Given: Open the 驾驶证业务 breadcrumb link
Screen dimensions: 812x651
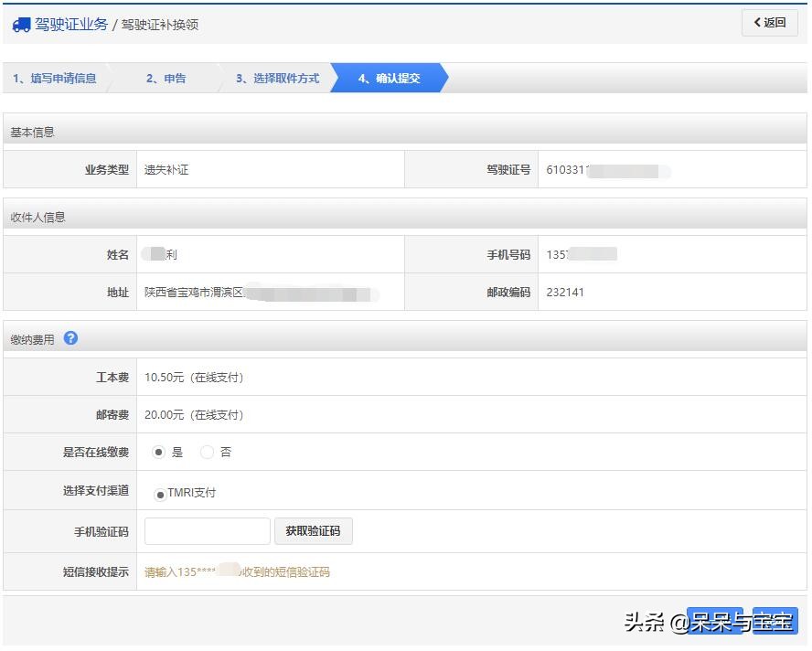Looking at the screenshot, I should (x=71, y=25).
